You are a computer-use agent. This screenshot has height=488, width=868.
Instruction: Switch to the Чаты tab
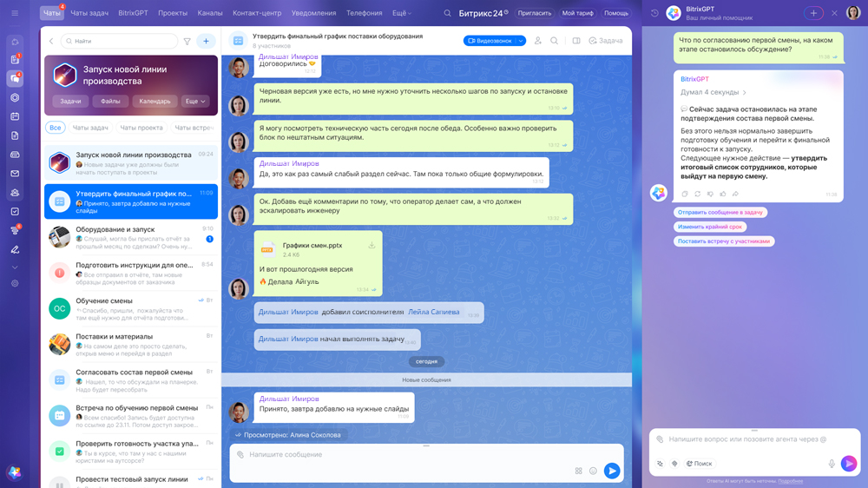click(51, 13)
